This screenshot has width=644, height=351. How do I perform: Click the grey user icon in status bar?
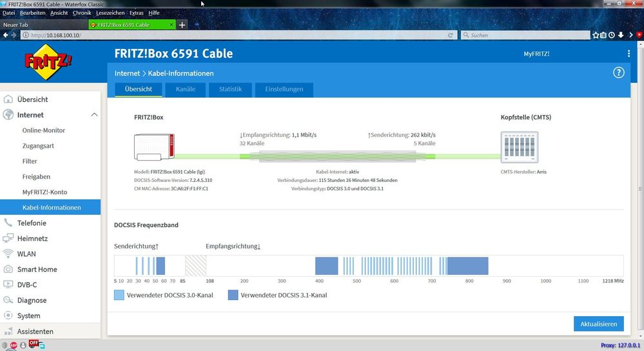click(x=23, y=345)
